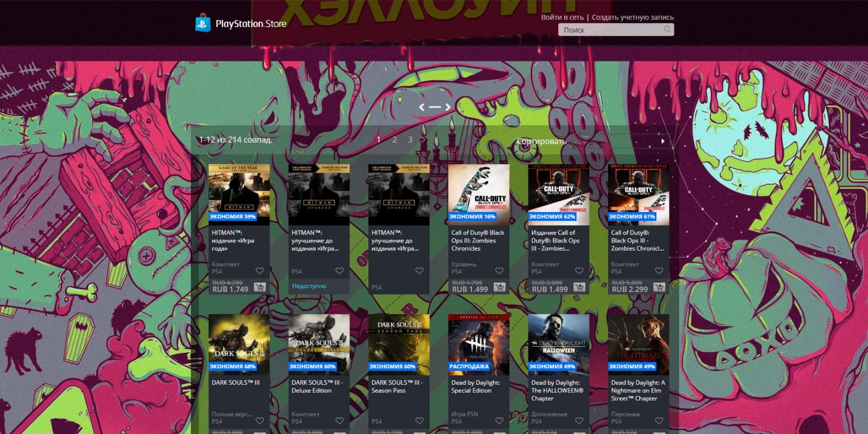Click price RUB 1.749 on HITMAN
Viewport: 868px width, 434px height.
[x=230, y=289]
